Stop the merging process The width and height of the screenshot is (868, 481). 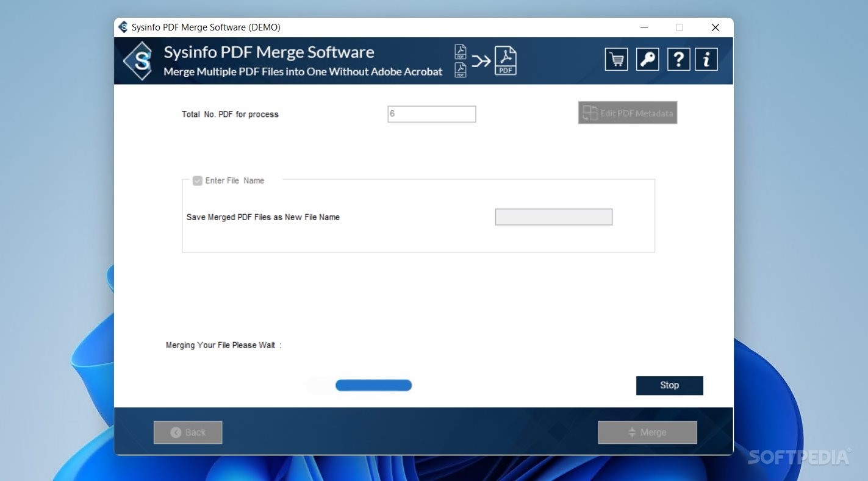tap(669, 385)
